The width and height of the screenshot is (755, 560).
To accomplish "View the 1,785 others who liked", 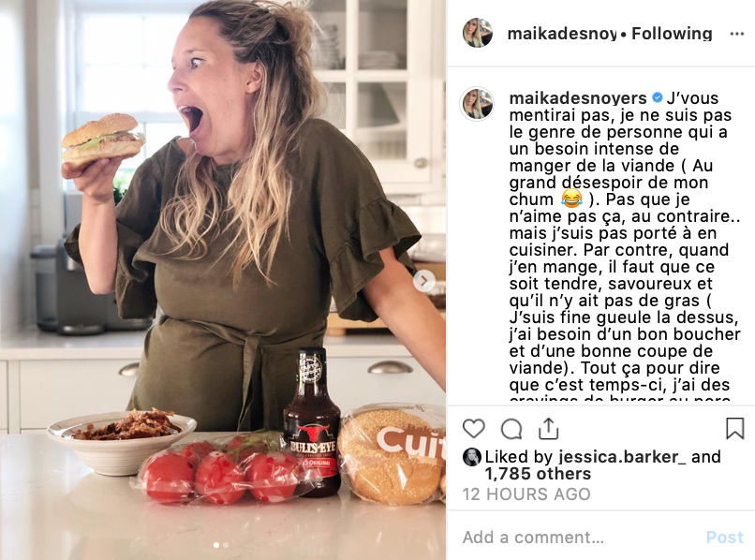I will point(538,474).
